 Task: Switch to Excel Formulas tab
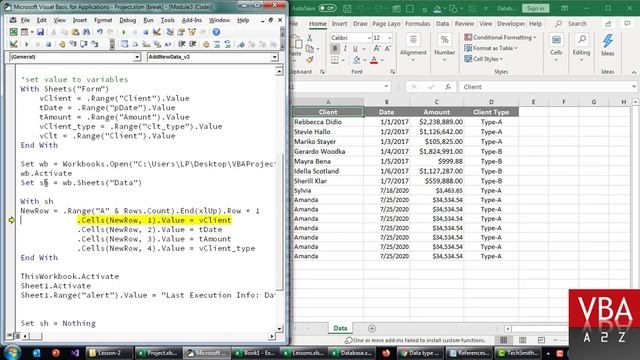coord(418,24)
